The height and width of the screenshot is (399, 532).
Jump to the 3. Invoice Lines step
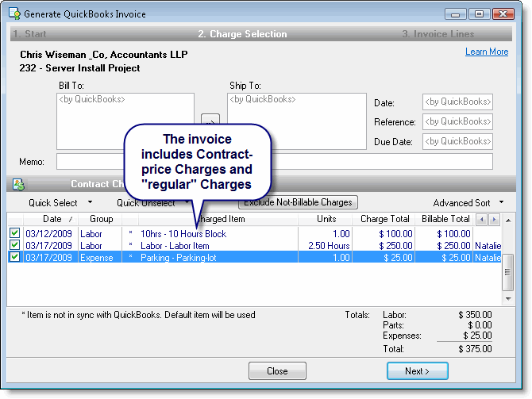point(438,34)
